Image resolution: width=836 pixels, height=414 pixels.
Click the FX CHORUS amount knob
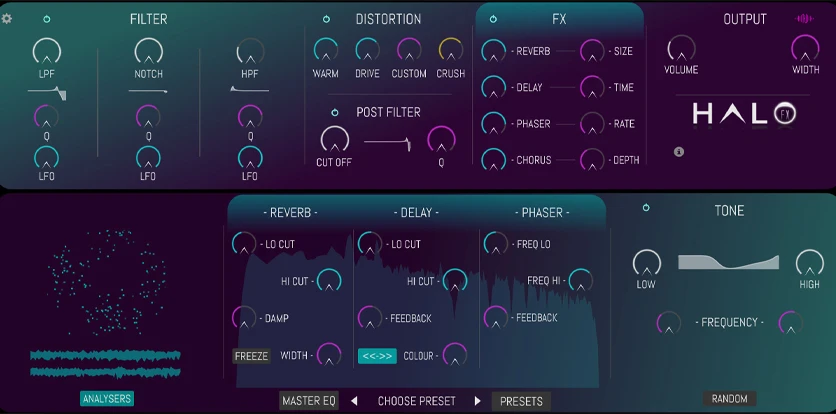tap(494, 161)
